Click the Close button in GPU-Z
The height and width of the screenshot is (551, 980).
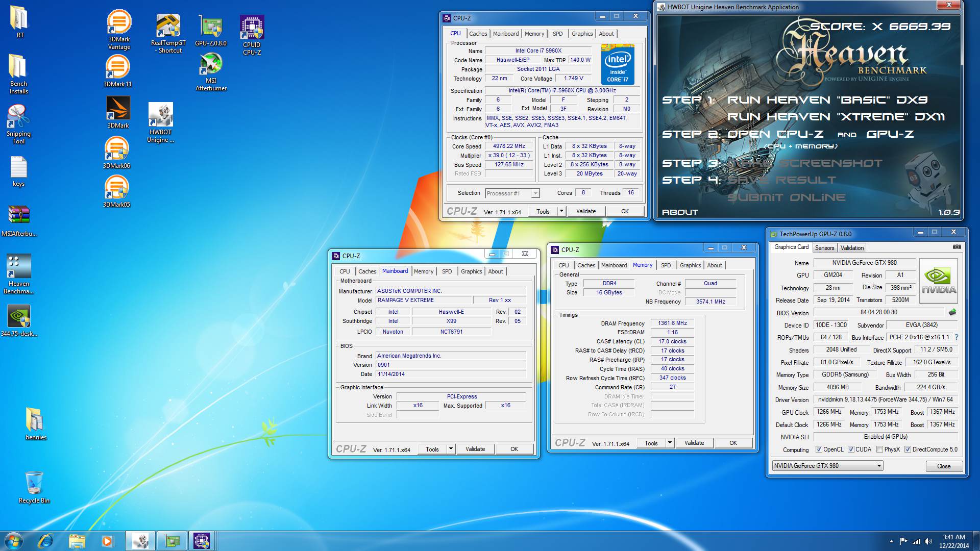pos(944,466)
